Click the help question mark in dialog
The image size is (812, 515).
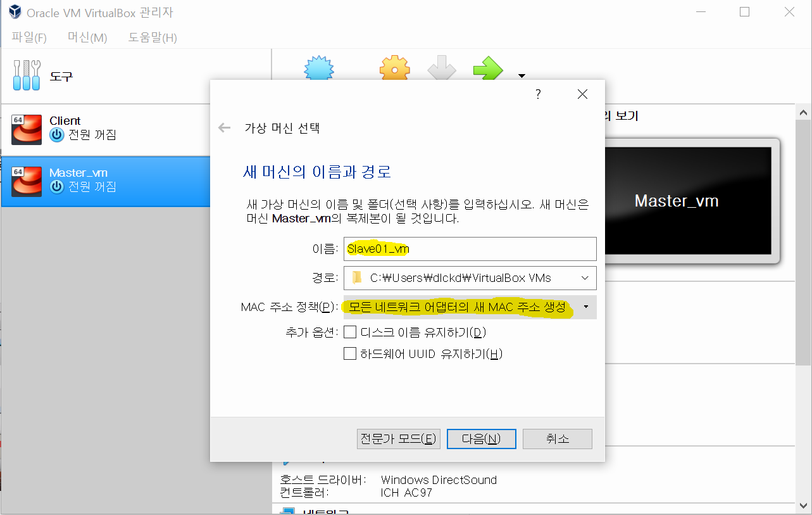click(538, 94)
